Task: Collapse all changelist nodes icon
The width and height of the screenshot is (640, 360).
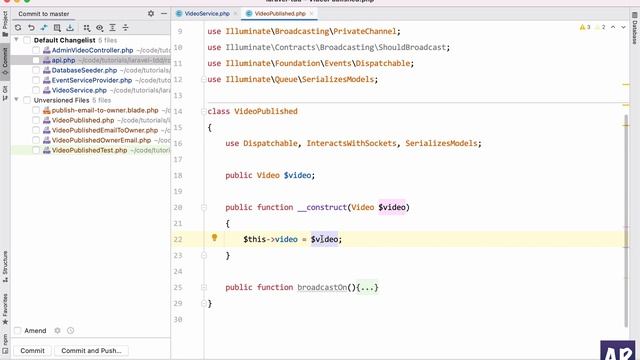Action: point(126,28)
